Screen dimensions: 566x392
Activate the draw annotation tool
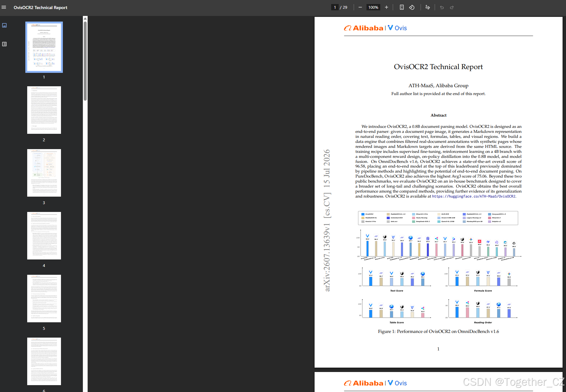point(428,7)
